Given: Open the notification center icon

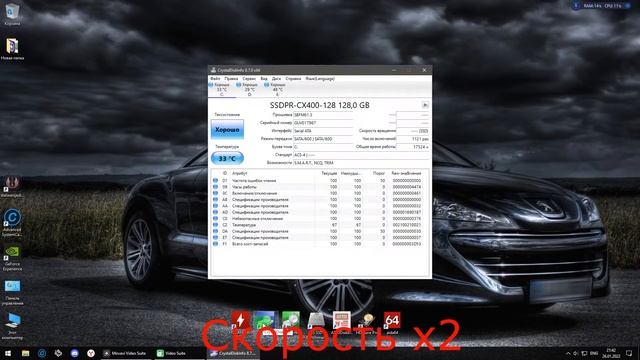Looking at the screenshot, I should pos(629,353).
